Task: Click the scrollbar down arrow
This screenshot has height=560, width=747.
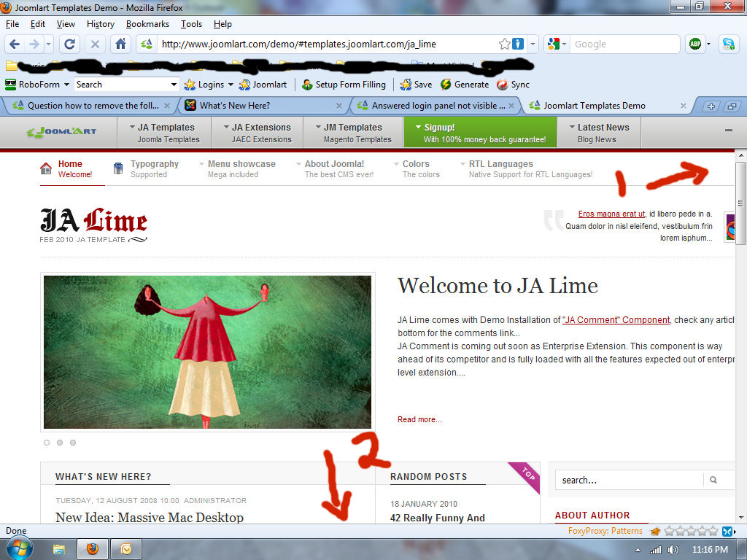Action: [x=741, y=518]
